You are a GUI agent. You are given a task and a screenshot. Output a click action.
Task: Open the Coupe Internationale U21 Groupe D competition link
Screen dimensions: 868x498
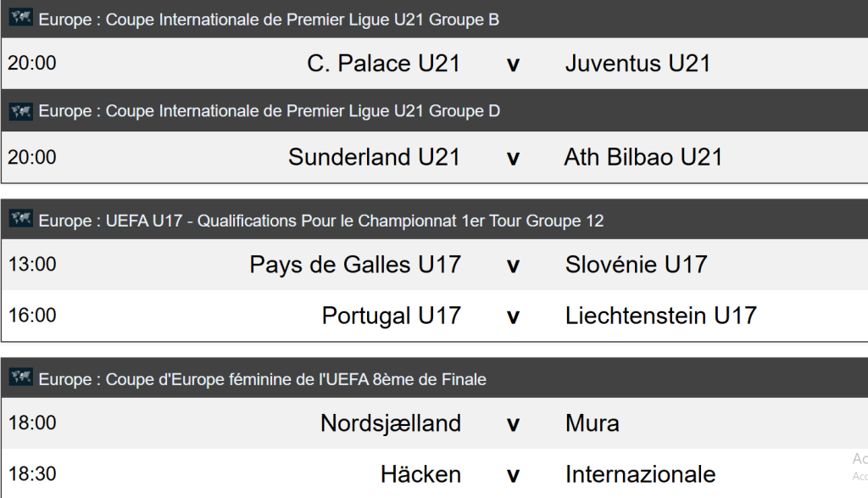click(x=269, y=112)
